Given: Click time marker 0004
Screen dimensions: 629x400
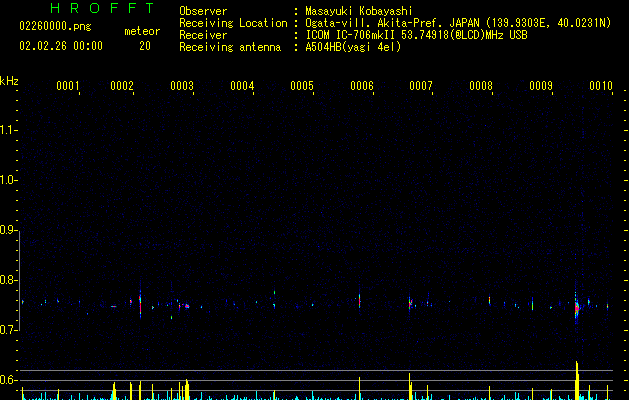Looking at the screenshot, I should [x=242, y=85].
